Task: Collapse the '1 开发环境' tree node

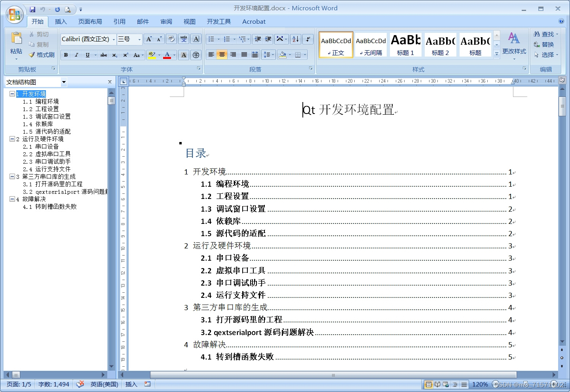Action: coord(12,94)
